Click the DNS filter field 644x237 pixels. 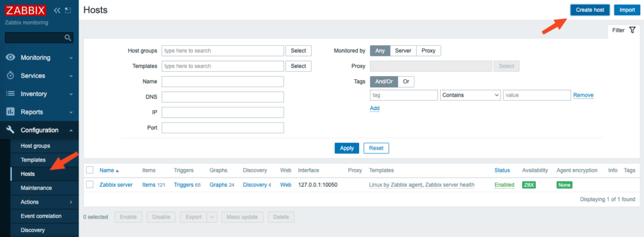coord(223,97)
